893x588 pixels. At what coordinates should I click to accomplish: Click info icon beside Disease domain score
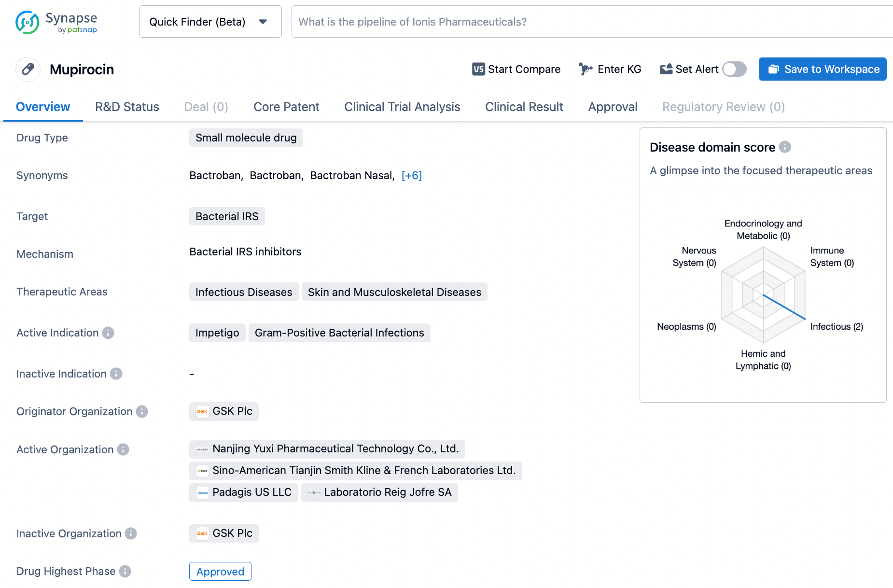pos(785,147)
